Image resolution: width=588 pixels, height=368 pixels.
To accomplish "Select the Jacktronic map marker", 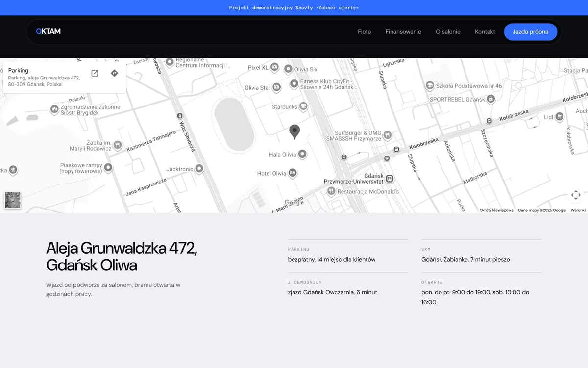I will pos(199,169).
